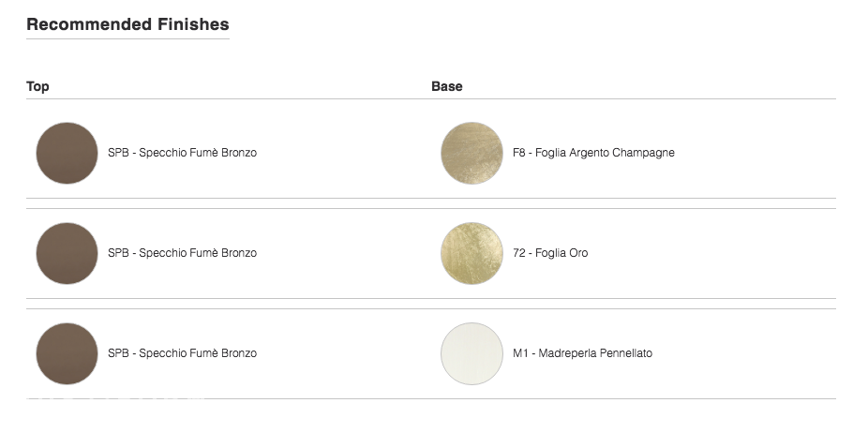Choose the white Madreperla Pennellato swatch

471,354
